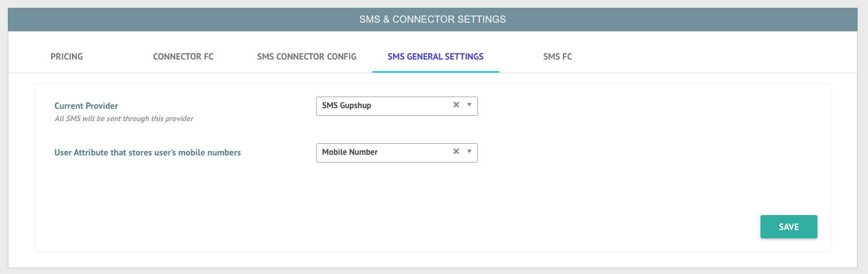The image size is (868, 274).
Task: Click the 'All SMS will be sent' hint text
Action: tap(124, 119)
